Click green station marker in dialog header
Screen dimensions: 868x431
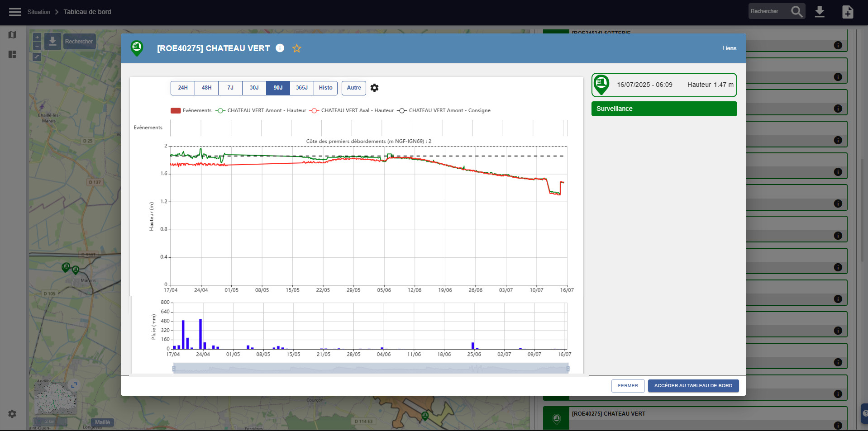[x=137, y=48]
